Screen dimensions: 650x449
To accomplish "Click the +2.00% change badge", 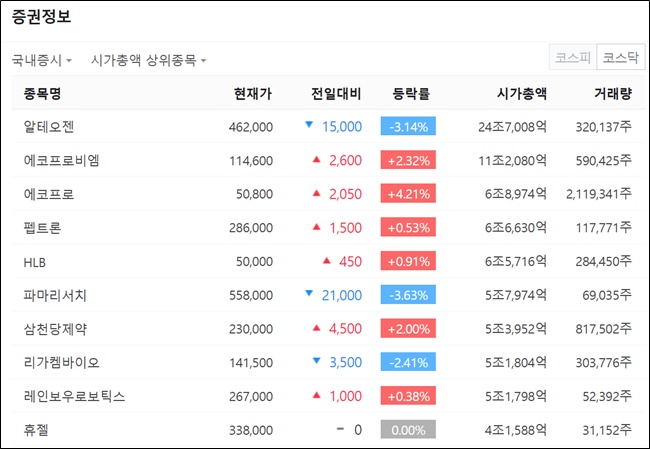I will coord(408,328).
